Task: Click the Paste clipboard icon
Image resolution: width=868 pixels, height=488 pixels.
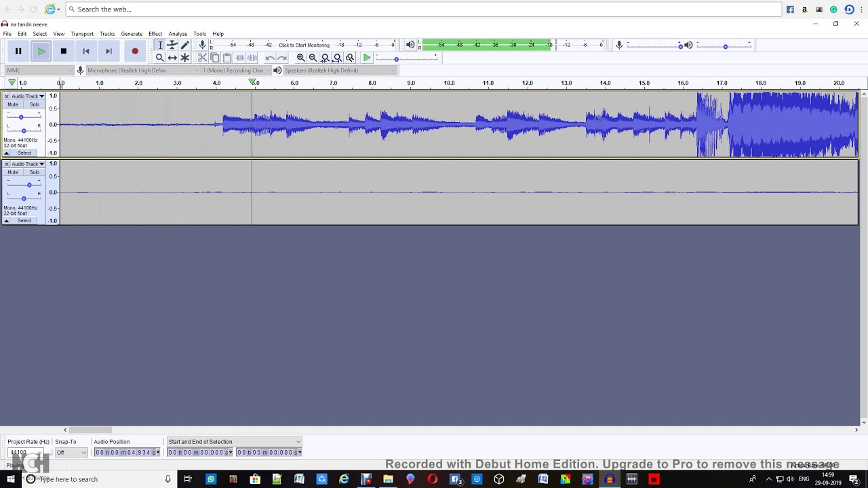Action: coord(227,58)
